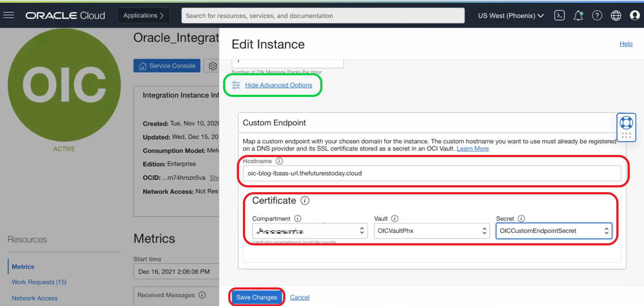Viewport: 644px width, 306px height.
Task: Open the language globe icon
Action: pos(616,16)
